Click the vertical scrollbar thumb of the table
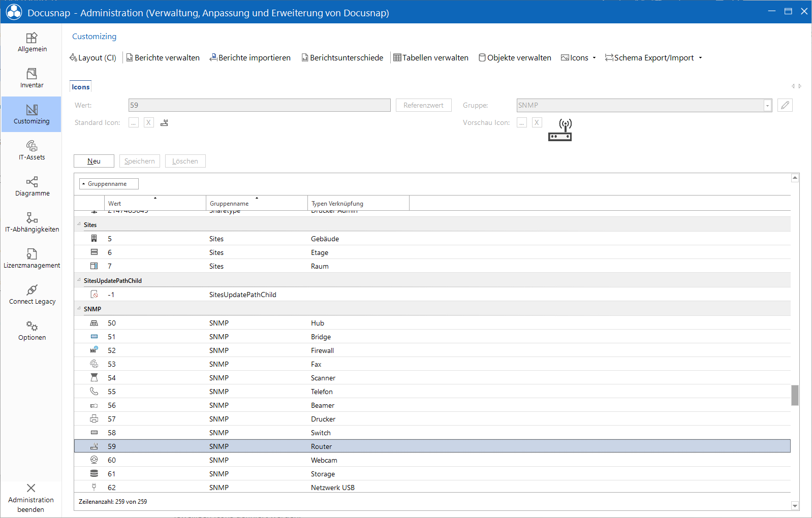Image resolution: width=812 pixels, height=518 pixels. [x=795, y=396]
